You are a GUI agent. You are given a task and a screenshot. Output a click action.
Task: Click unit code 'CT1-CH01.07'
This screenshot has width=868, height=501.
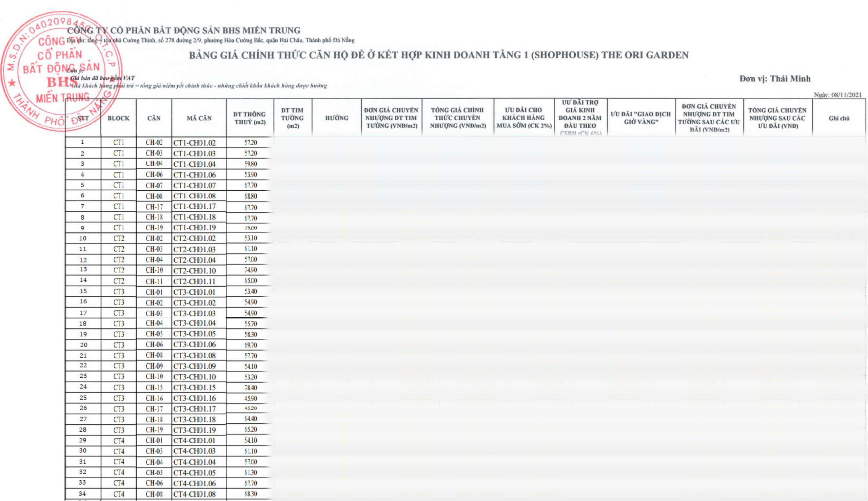tap(195, 186)
